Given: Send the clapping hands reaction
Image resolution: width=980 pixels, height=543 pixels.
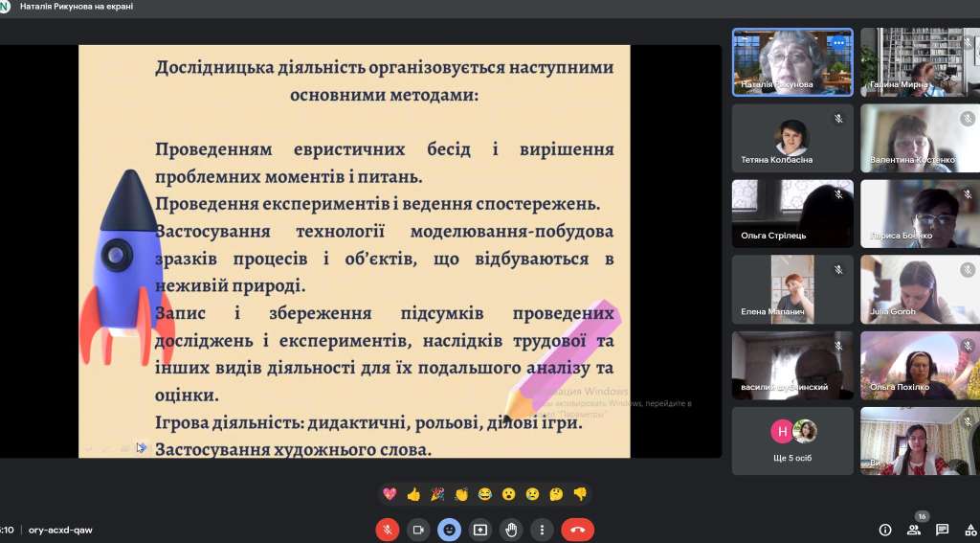Looking at the screenshot, I should (x=461, y=494).
